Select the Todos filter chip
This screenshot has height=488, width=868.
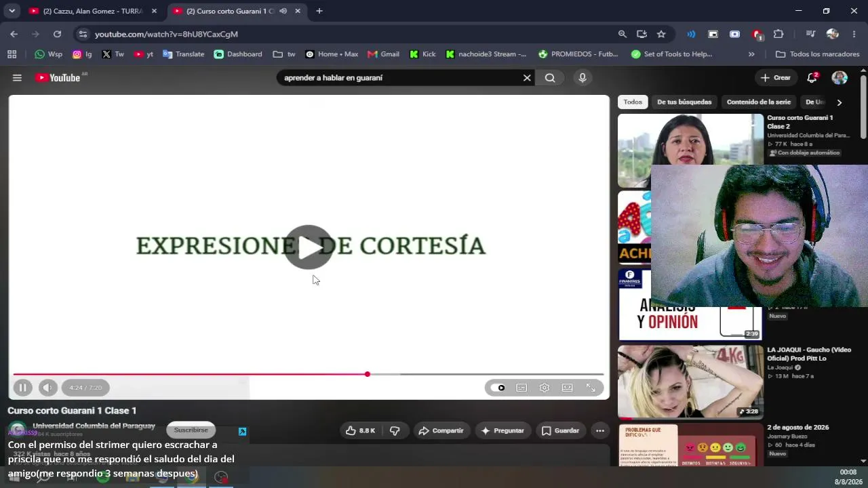click(x=633, y=102)
